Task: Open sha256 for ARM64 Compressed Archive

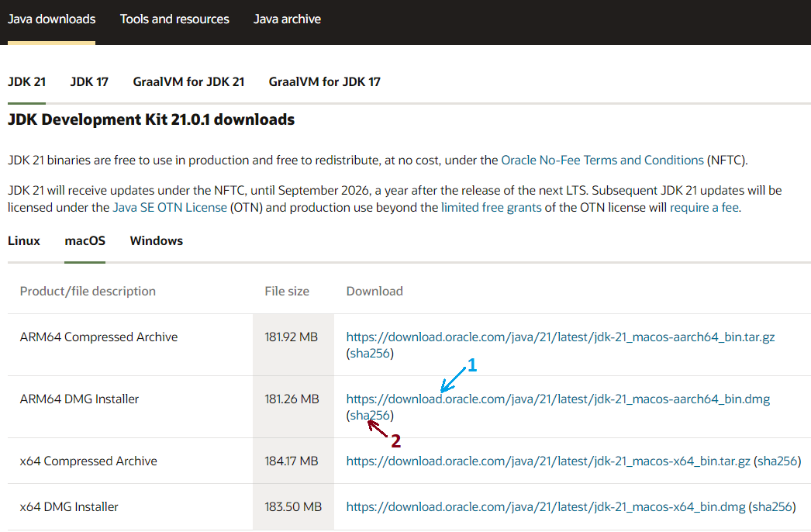Action: pos(370,354)
